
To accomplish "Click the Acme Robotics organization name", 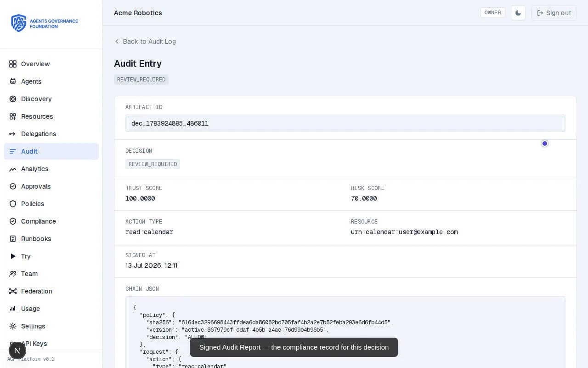I will tap(138, 13).
